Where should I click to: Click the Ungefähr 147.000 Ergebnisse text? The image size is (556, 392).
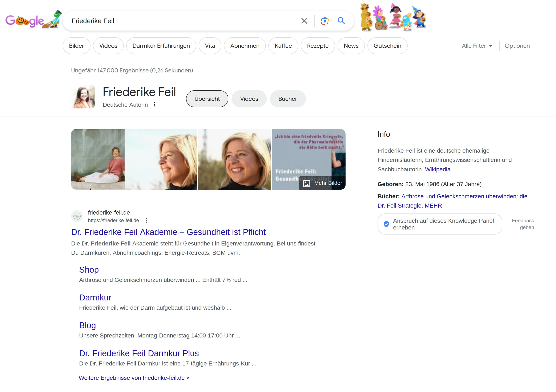(x=132, y=71)
